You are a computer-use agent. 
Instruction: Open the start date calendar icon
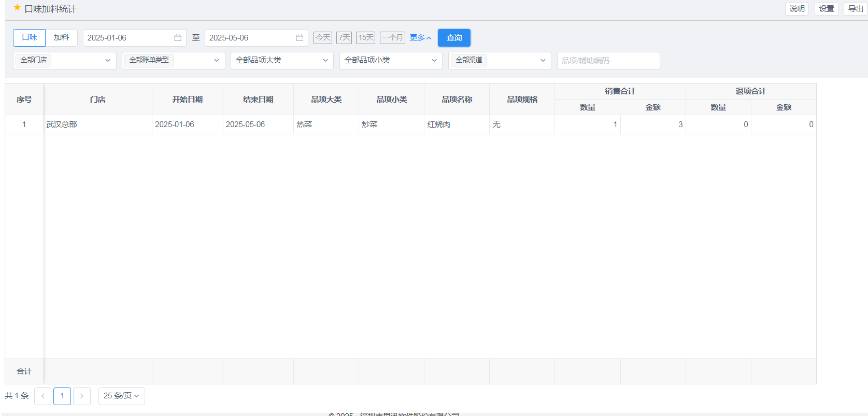coord(178,38)
